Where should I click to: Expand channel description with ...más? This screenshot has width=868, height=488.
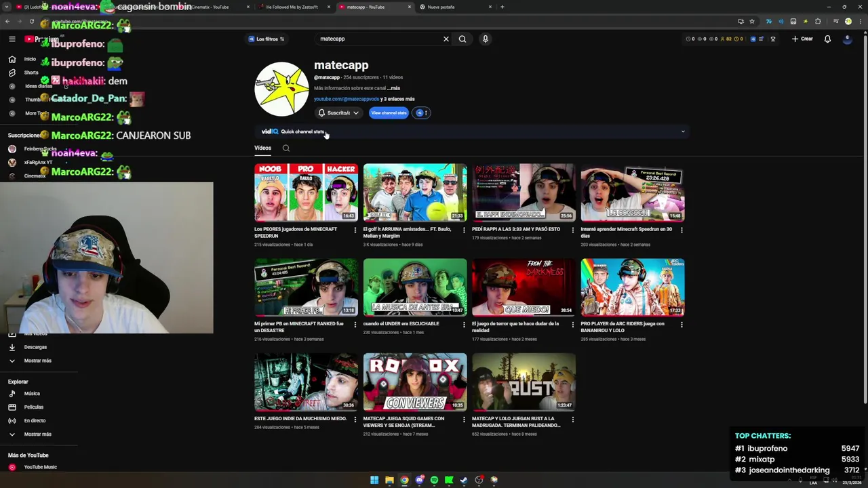coord(393,88)
